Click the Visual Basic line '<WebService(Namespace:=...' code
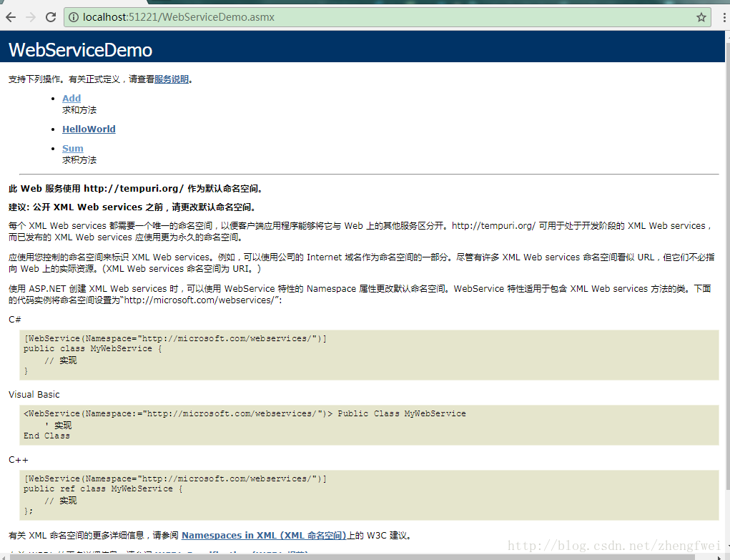This screenshot has height=560, width=730. pyautogui.click(x=245, y=413)
